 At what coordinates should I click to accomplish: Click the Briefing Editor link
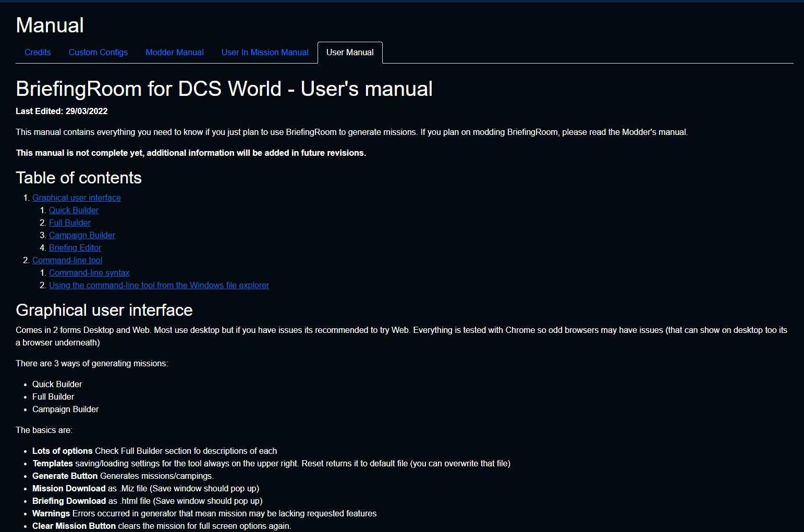[x=75, y=248]
